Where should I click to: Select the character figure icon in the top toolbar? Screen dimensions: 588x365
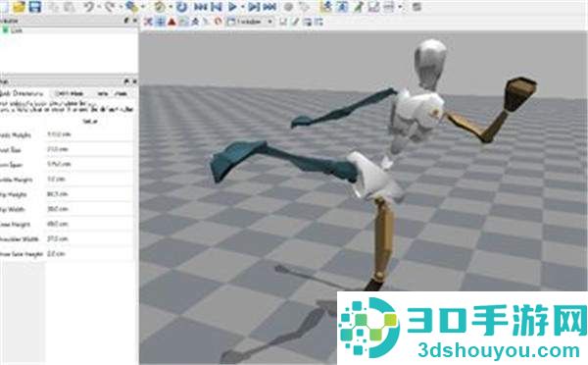point(326,7)
